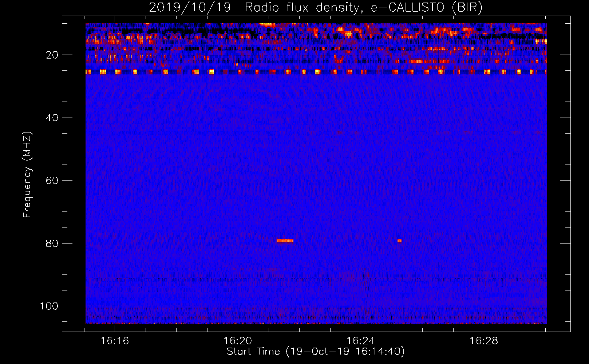Click the "100" frequency tick label

[x=49, y=306]
